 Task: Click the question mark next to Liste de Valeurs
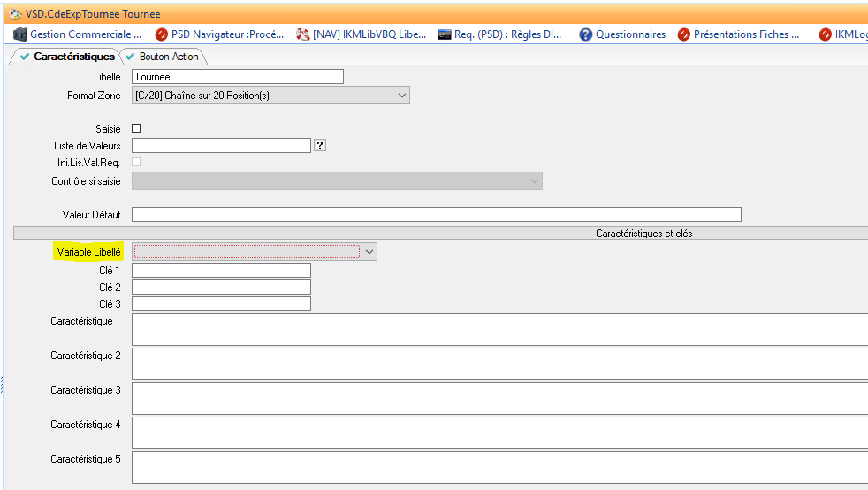pyautogui.click(x=320, y=145)
